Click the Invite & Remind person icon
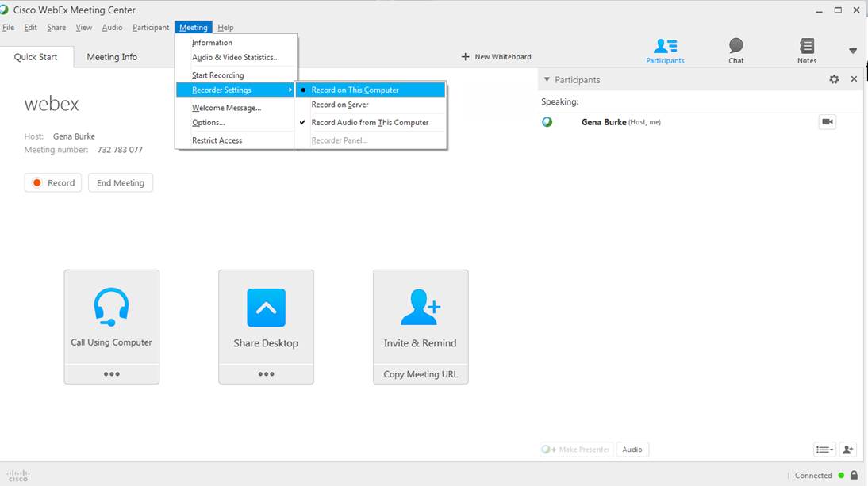The height and width of the screenshot is (486, 868). click(x=421, y=307)
